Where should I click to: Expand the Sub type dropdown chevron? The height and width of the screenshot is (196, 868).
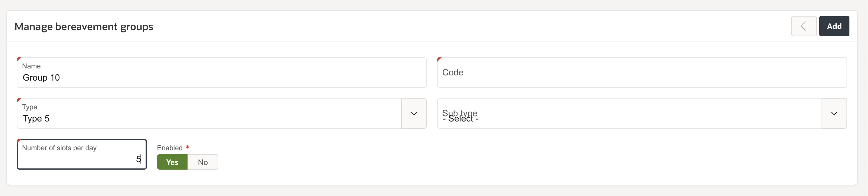pyautogui.click(x=834, y=113)
